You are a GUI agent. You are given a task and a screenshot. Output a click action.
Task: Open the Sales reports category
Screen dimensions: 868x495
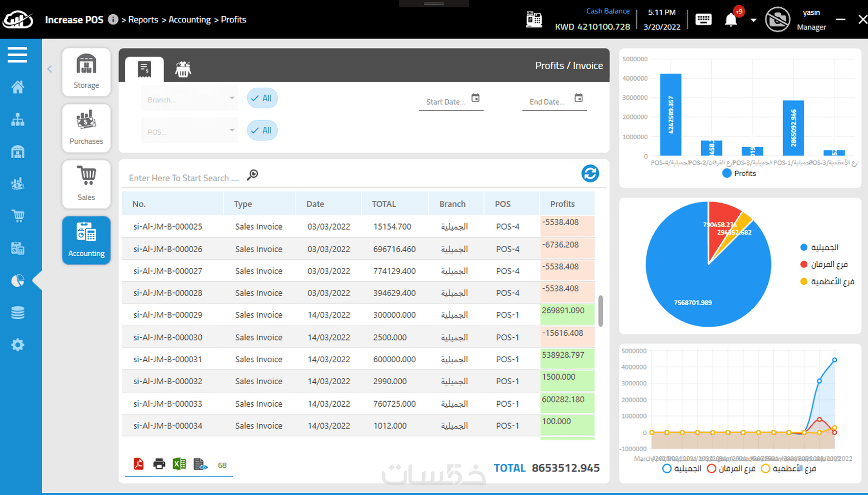[86, 184]
